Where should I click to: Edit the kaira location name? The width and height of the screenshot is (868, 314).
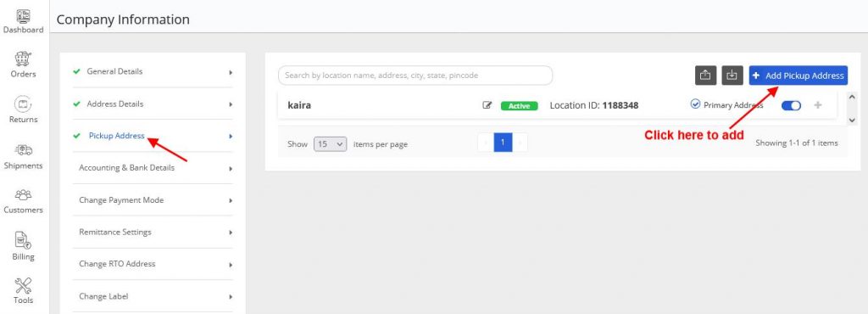(487, 105)
